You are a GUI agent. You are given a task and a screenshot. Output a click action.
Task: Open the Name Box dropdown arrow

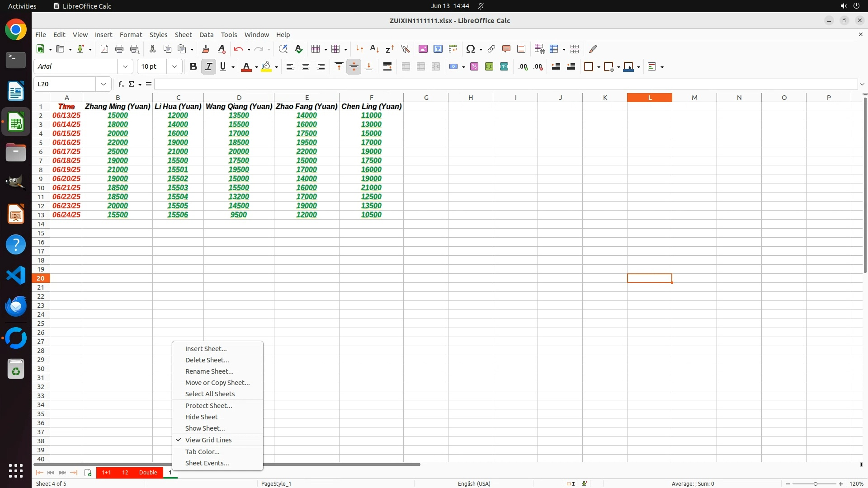point(104,84)
